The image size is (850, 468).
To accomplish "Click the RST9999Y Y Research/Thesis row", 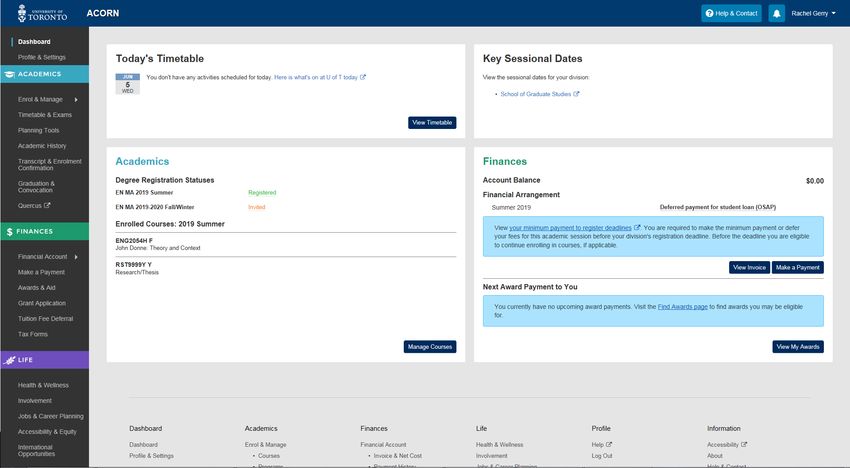I will (x=286, y=268).
